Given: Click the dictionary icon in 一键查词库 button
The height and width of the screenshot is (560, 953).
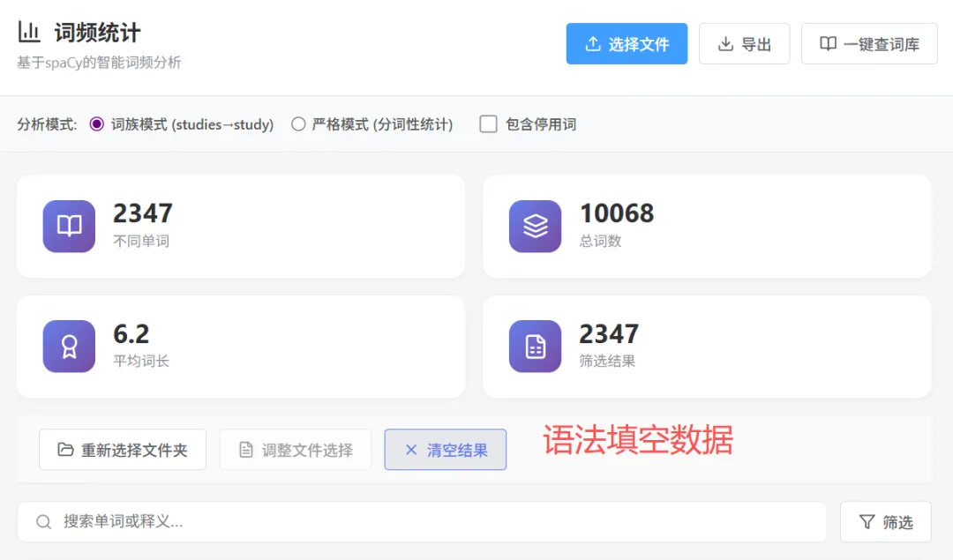Looking at the screenshot, I should (828, 43).
